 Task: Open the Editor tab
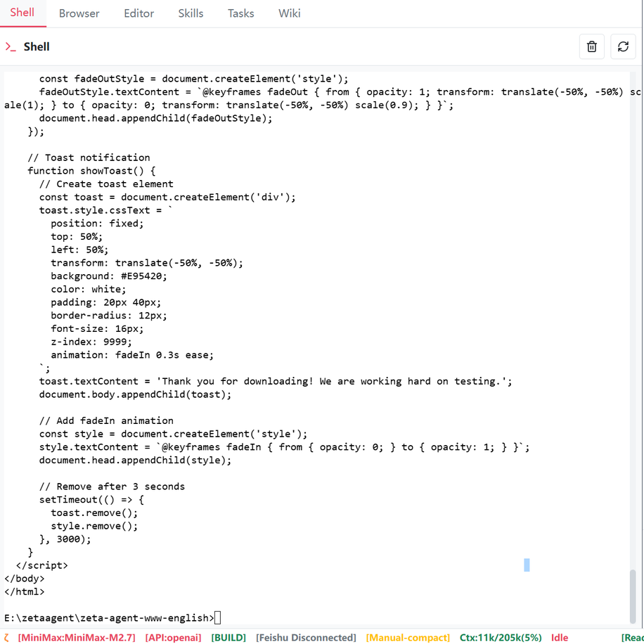[x=139, y=13]
